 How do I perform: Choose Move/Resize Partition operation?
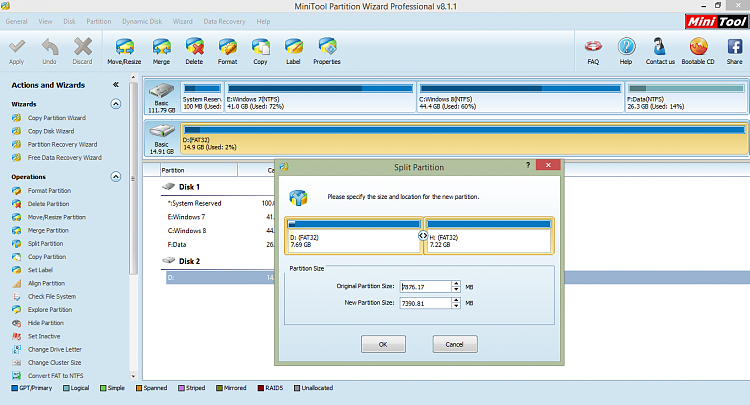coord(56,217)
